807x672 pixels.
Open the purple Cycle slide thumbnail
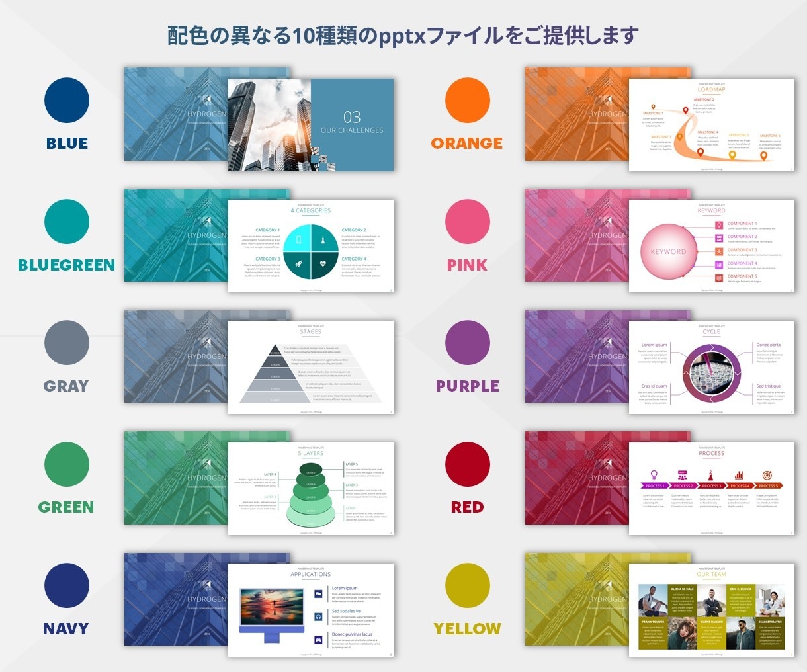(x=712, y=367)
